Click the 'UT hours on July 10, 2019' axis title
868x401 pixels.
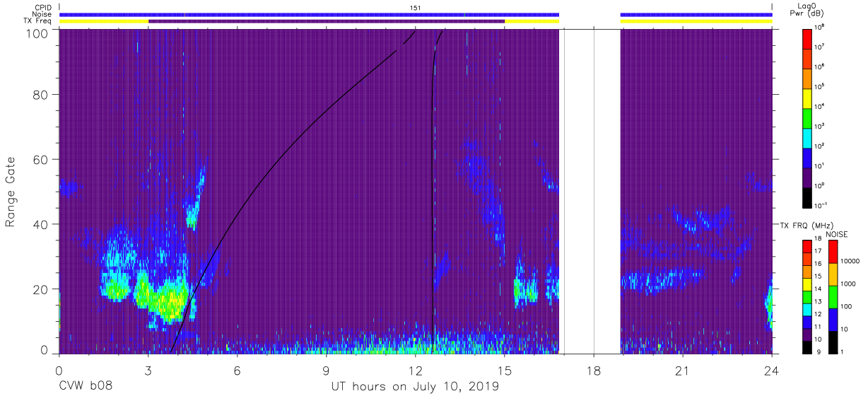point(415,387)
